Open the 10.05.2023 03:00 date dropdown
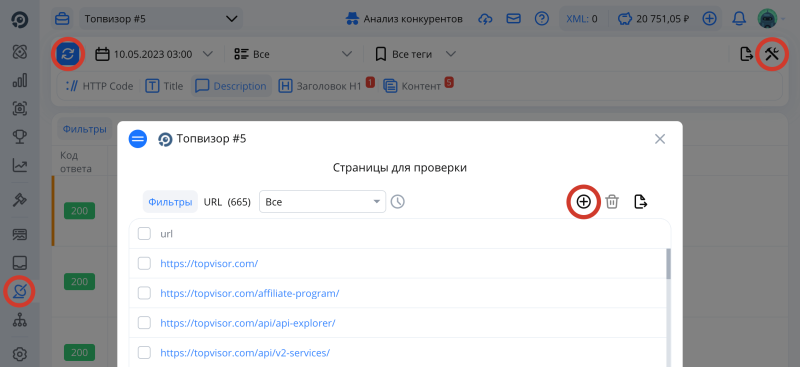The image size is (800, 367). pos(155,54)
